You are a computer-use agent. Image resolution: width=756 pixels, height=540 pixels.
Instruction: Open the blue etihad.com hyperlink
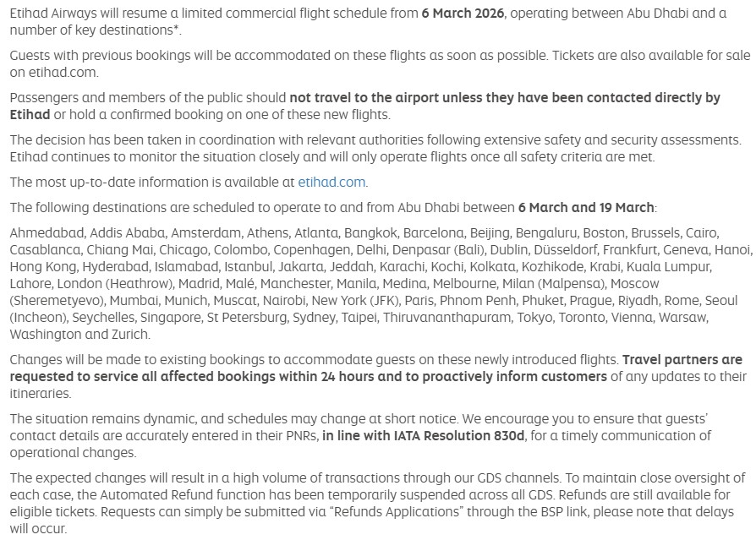(x=331, y=182)
